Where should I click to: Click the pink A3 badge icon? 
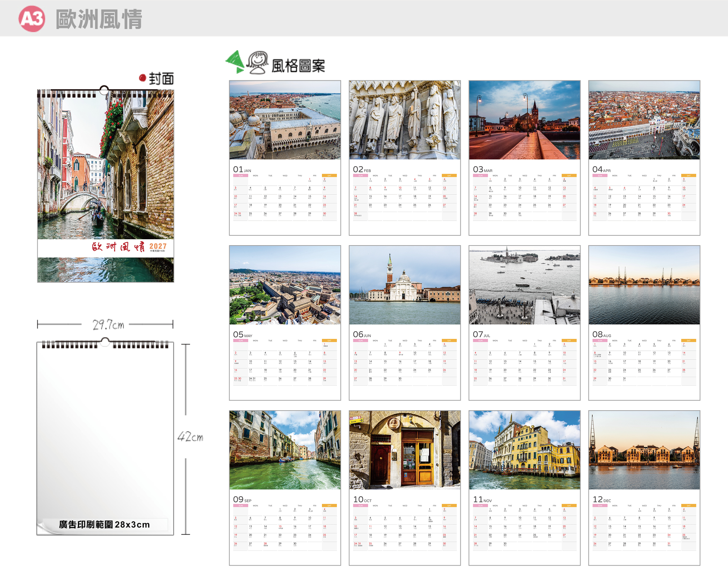32,19
